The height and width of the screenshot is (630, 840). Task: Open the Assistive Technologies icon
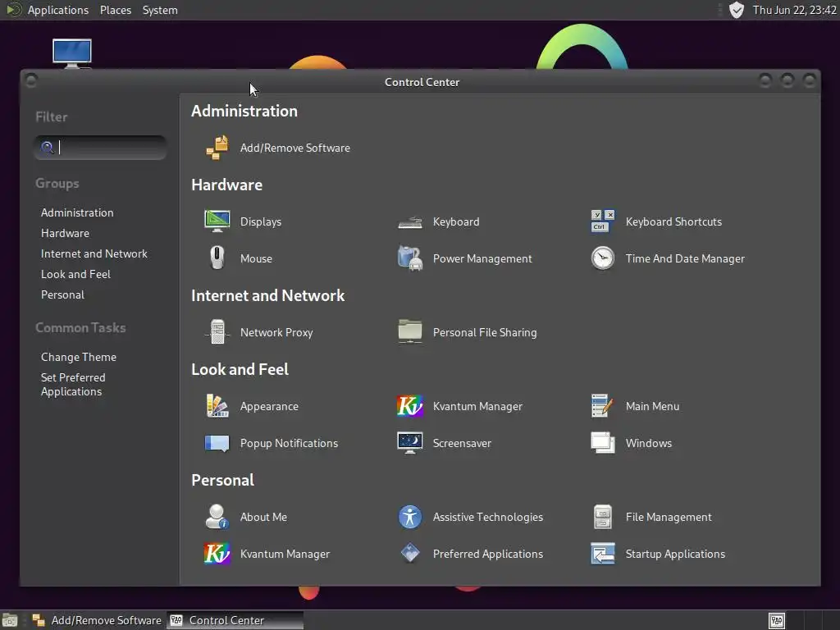(x=410, y=517)
